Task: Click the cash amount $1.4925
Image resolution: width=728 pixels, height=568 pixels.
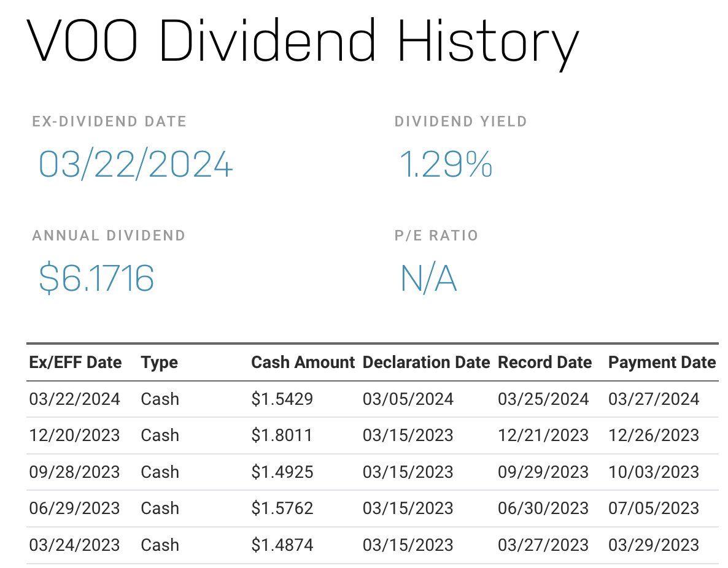Action: click(282, 472)
